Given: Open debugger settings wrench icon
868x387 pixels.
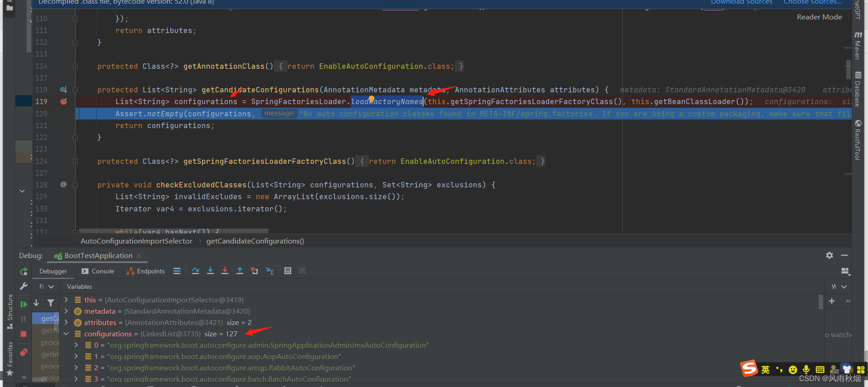Looking at the screenshot, I should pos(24,286).
